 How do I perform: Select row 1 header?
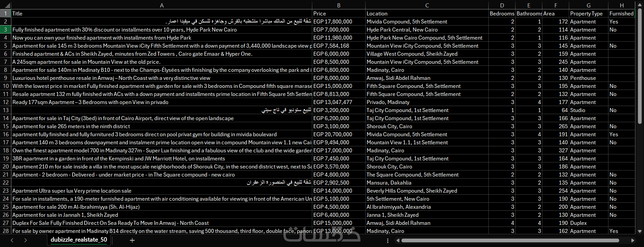6,13
